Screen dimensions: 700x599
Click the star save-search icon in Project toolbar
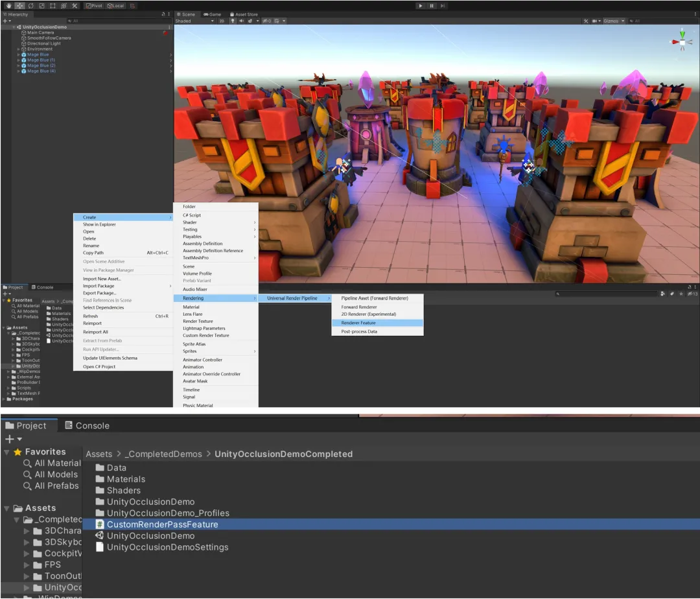(681, 294)
